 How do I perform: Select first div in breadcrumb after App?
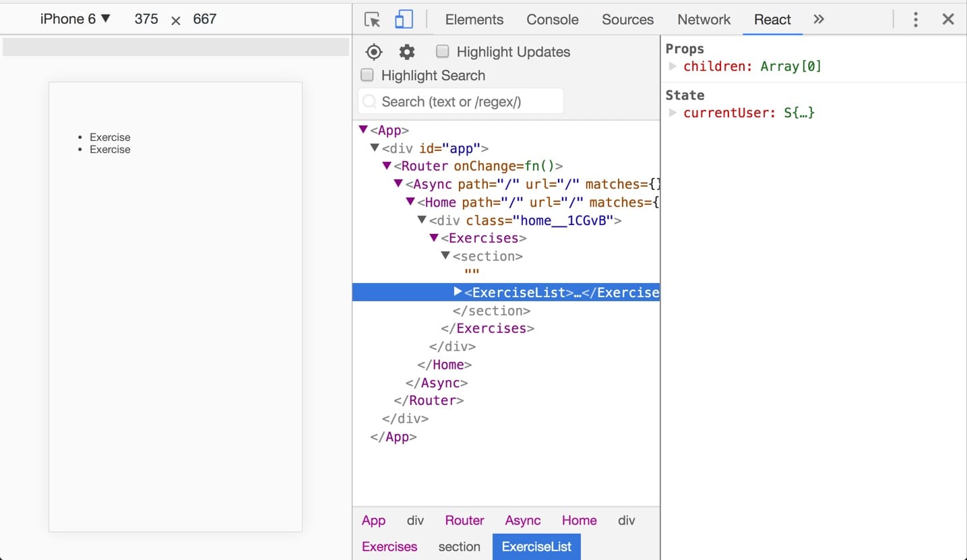point(416,520)
